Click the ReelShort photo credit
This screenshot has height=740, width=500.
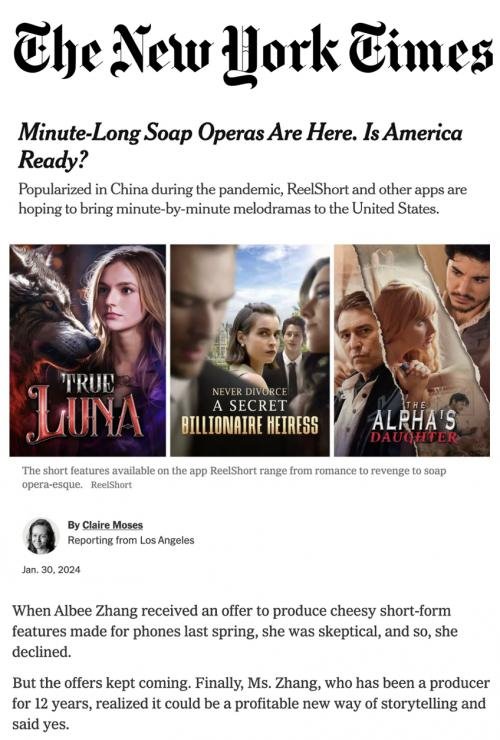111,485
